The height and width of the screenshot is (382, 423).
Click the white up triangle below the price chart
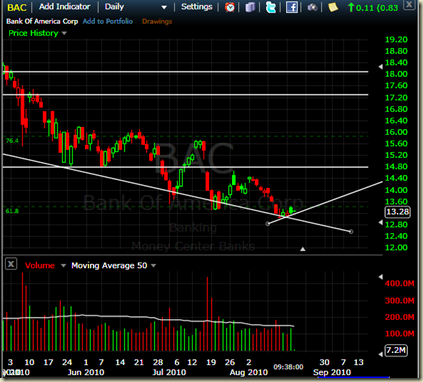pyautogui.click(x=303, y=249)
